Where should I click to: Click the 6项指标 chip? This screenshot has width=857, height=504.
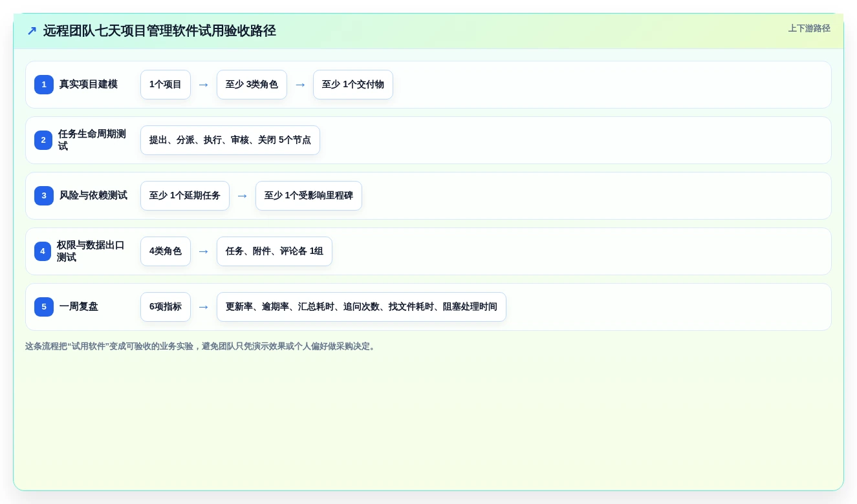point(166,307)
